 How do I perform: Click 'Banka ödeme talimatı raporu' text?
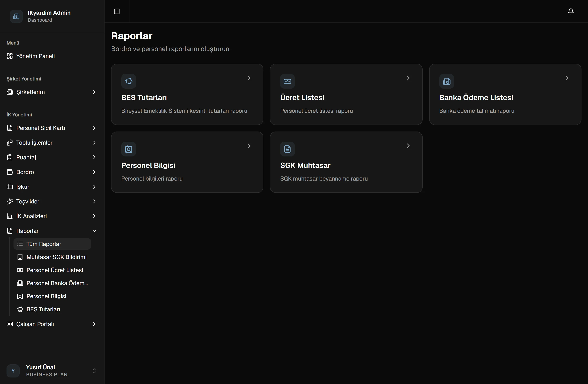(x=477, y=111)
